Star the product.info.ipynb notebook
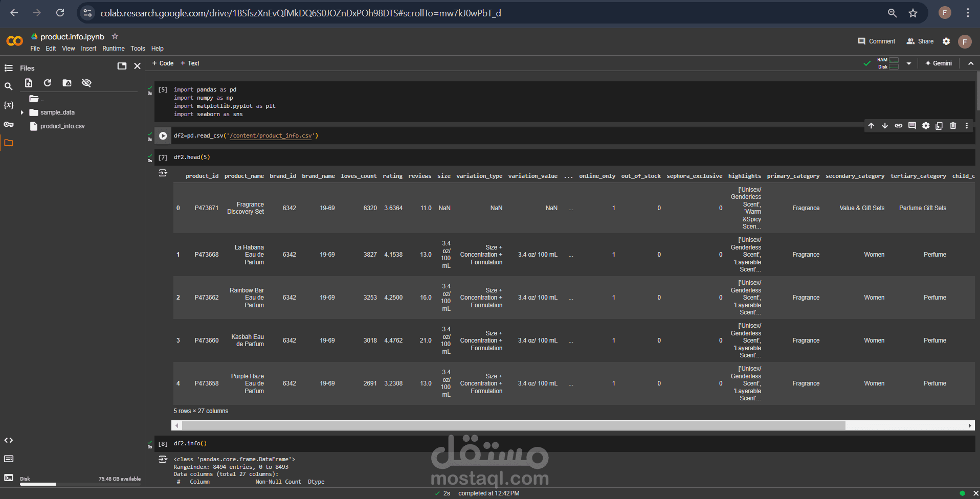Screen dimensions: 980x499 (115, 36)
